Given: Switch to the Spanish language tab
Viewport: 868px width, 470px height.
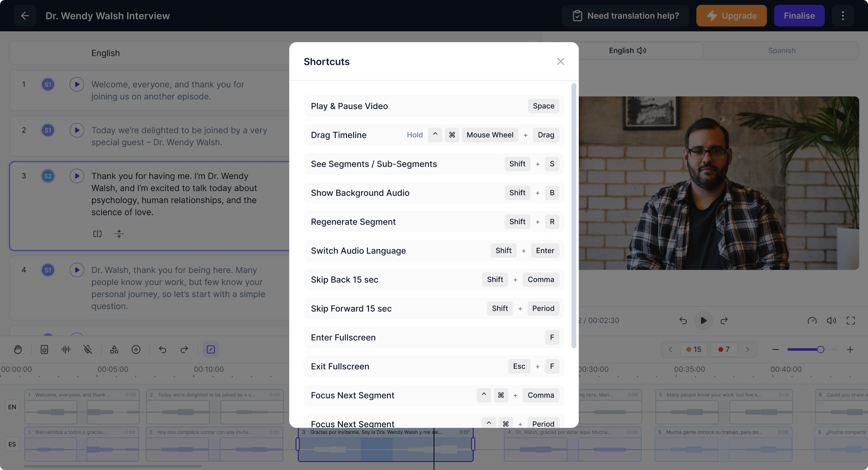Looking at the screenshot, I should tap(782, 51).
